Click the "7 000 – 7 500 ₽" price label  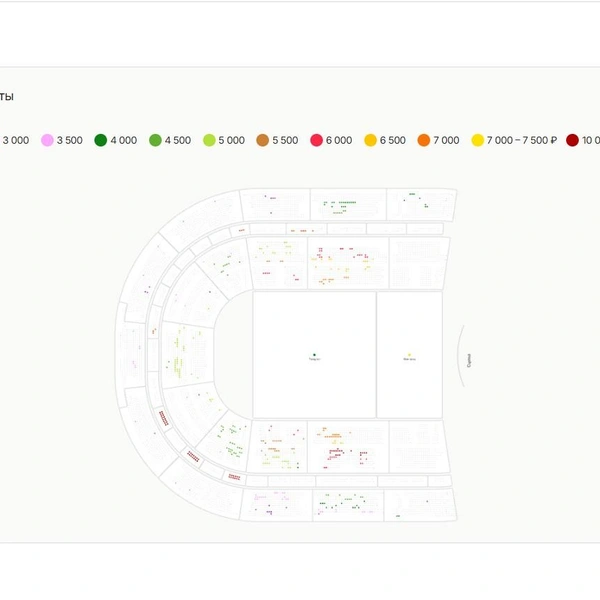point(521,141)
